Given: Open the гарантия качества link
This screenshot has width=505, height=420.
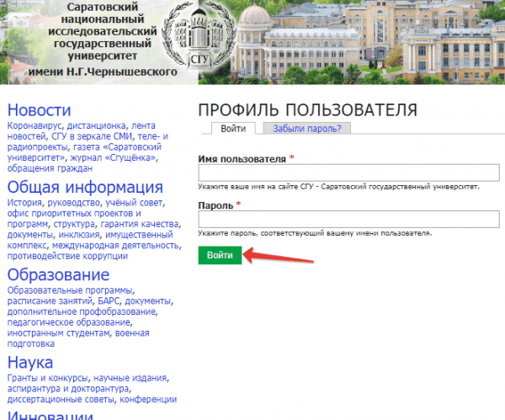Looking at the screenshot, I should [x=140, y=224].
